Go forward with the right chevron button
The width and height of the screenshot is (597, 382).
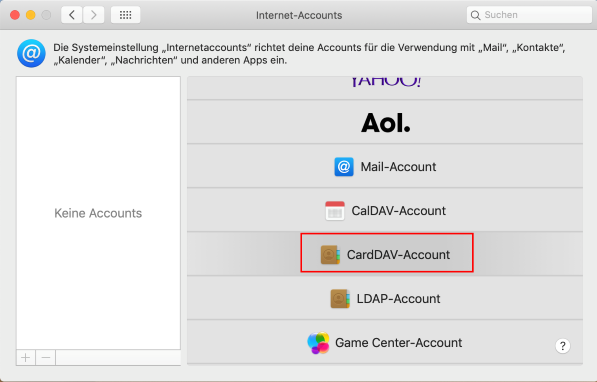pyautogui.click(x=94, y=15)
